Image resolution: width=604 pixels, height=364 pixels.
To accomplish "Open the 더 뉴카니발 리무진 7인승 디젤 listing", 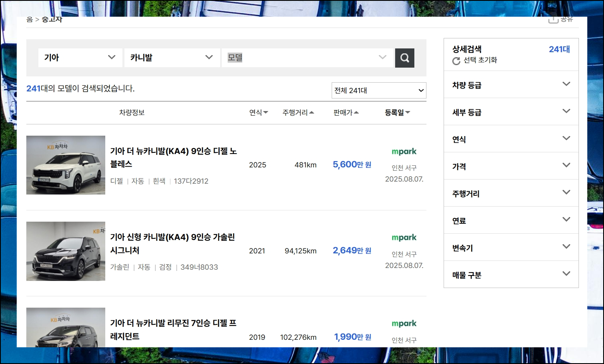I will (x=173, y=330).
